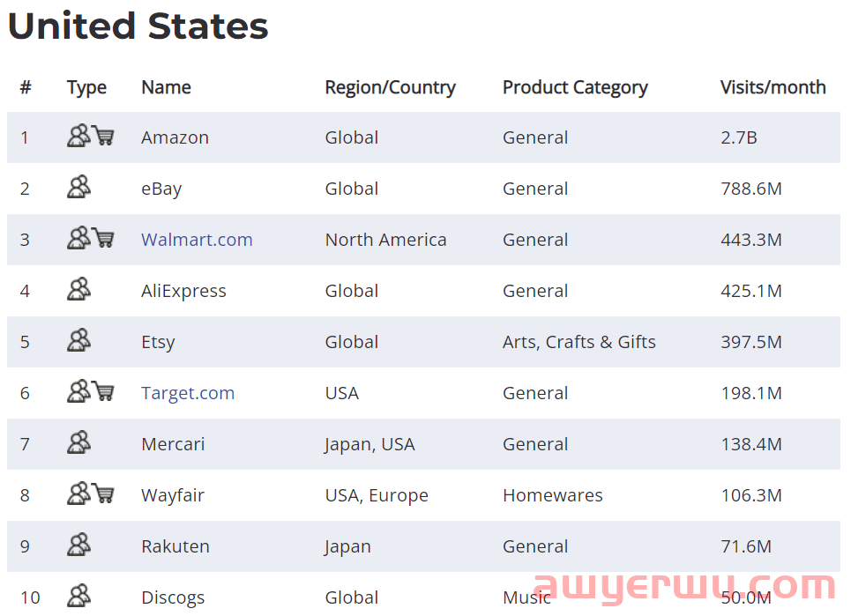Open the Walmart.com link
The width and height of the screenshot is (851, 616).
pos(197,240)
